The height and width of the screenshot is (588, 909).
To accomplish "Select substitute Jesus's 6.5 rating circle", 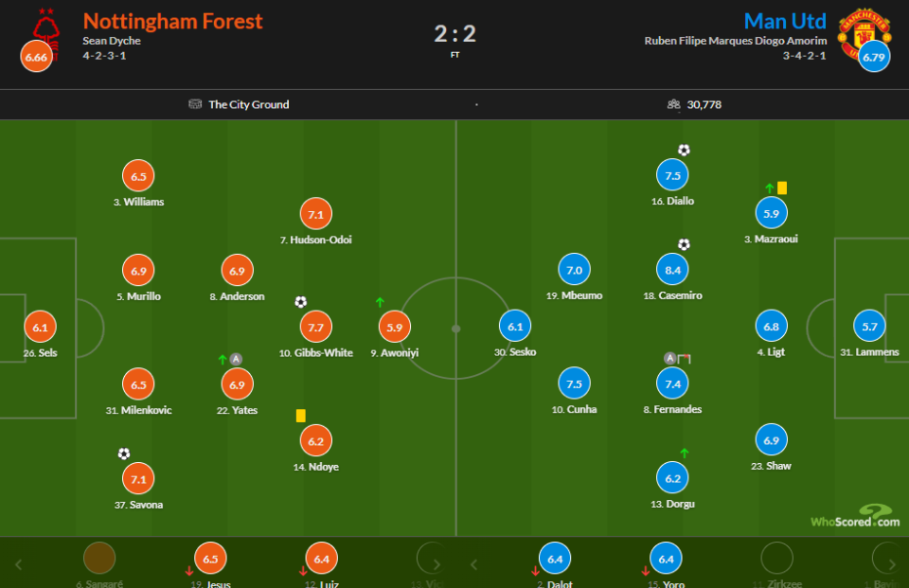I will (210, 560).
